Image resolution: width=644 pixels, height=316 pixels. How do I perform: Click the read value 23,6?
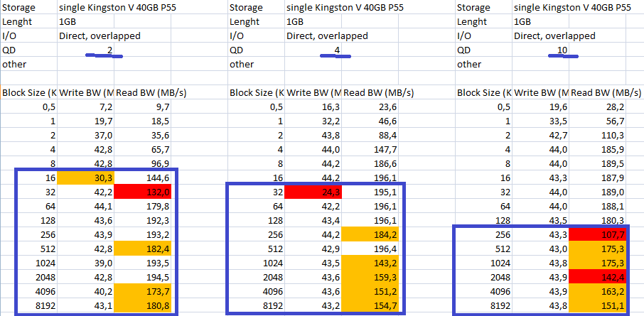[x=370, y=107]
